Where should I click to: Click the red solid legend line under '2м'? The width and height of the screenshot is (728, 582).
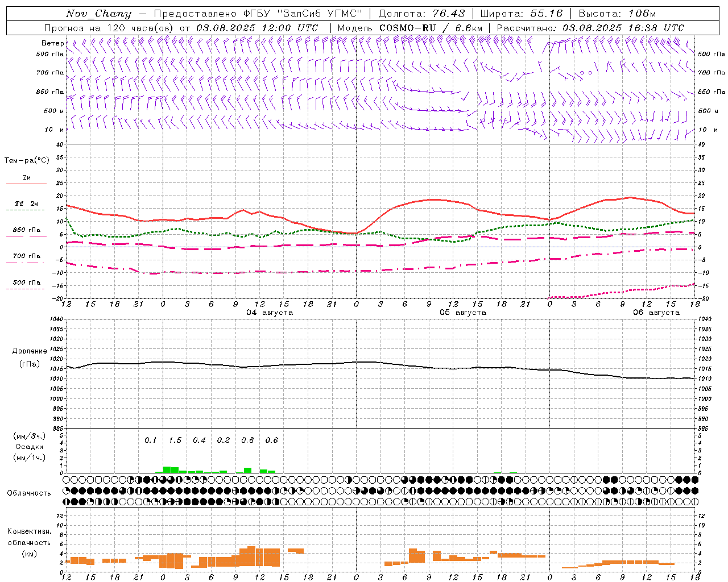coord(26,184)
